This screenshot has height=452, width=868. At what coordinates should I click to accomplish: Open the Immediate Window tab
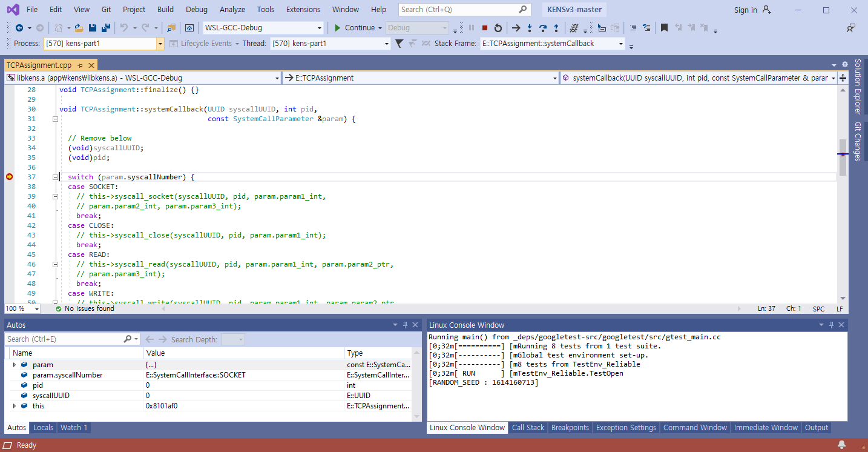tap(766, 428)
